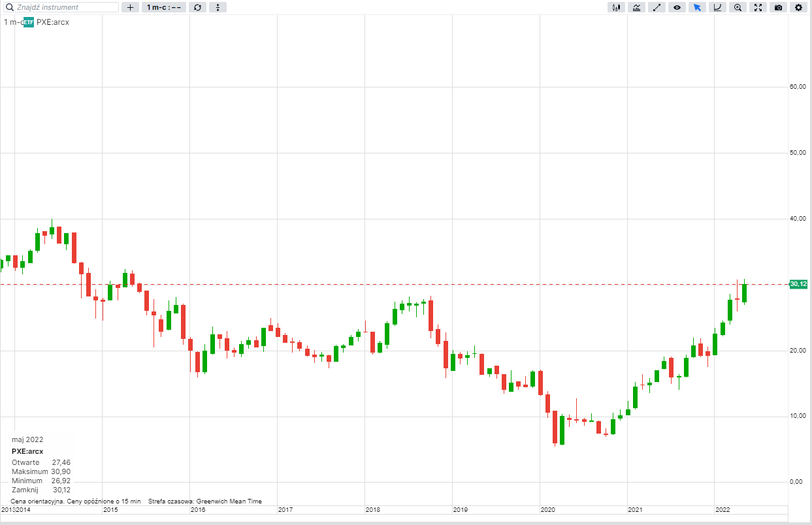Click the green 30,12 current price tag
812x525 pixels.
pos(798,284)
